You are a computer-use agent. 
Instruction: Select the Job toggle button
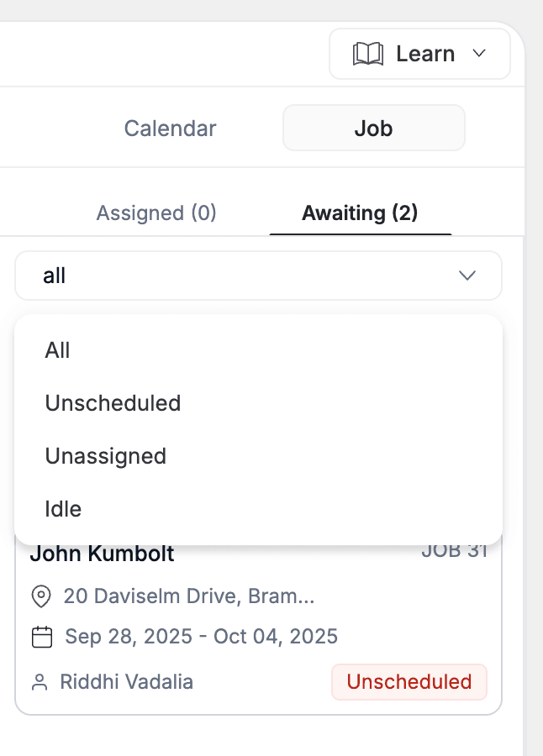373,128
